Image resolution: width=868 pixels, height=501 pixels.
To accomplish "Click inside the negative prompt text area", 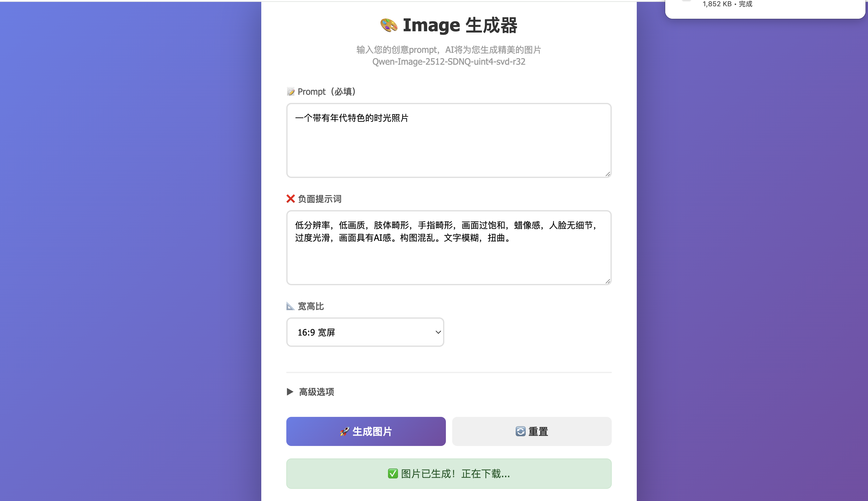I will 447,248.
